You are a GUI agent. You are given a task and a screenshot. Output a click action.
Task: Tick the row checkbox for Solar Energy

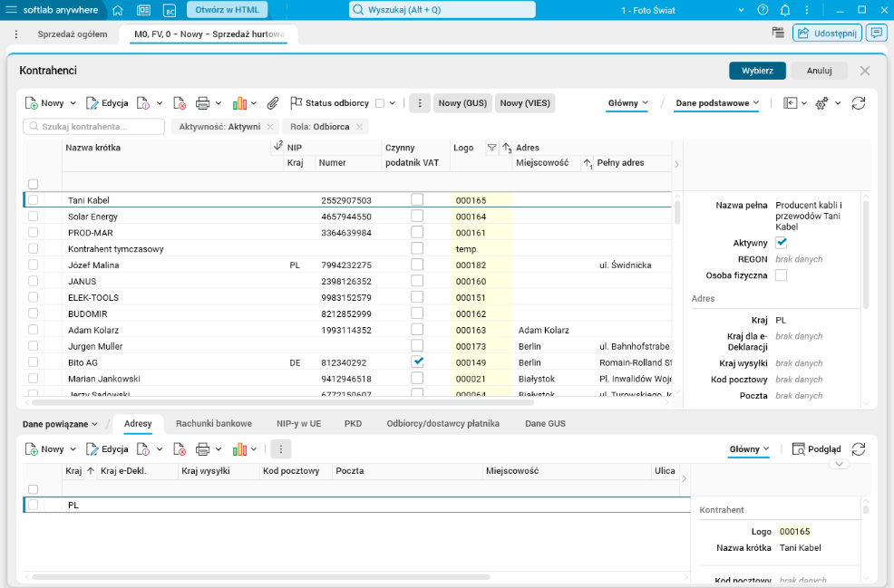(x=33, y=216)
